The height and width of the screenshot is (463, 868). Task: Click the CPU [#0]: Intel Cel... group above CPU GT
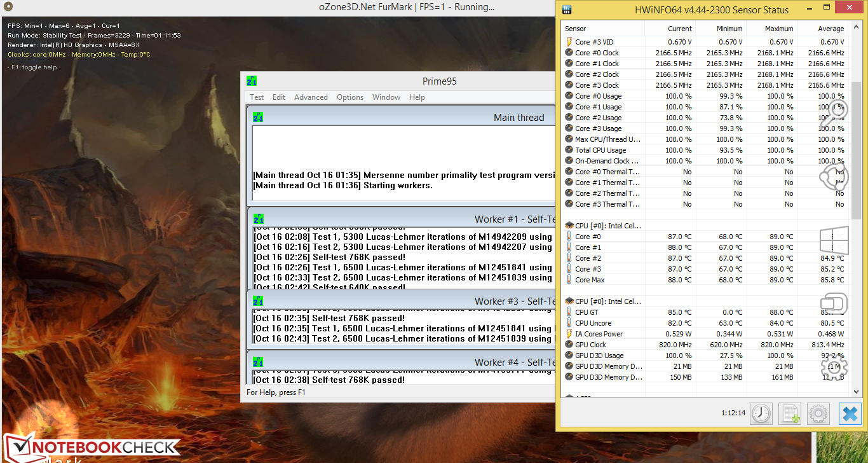click(x=608, y=301)
